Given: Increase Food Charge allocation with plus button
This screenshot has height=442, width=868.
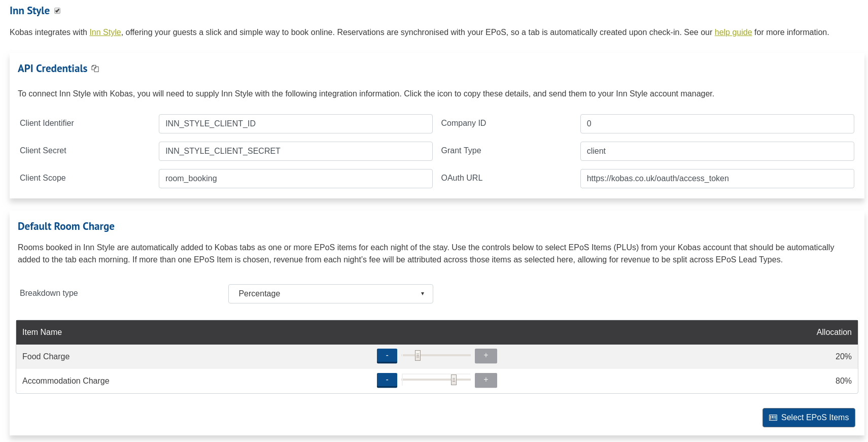Looking at the screenshot, I should 485,356.
